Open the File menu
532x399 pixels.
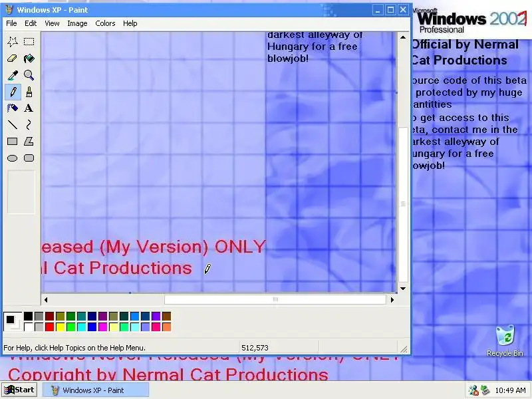pyautogui.click(x=11, y=23)
